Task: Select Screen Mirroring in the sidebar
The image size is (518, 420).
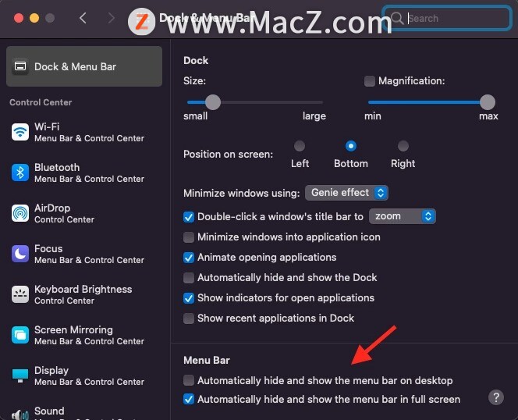Action: [x=84, y=335]
